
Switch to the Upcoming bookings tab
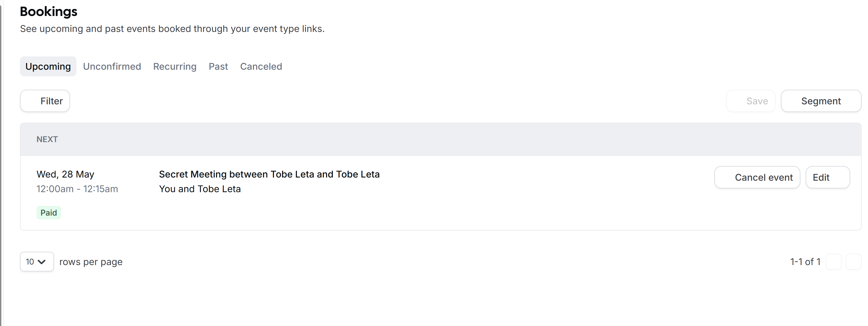point(48,66)
